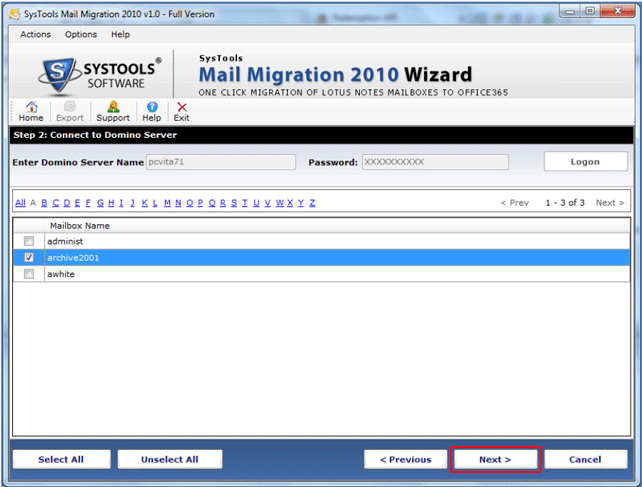Filter mailboxes by letter W
This screenshot has width=642, height=487.
pyautogui.click(x=280, y=203)
